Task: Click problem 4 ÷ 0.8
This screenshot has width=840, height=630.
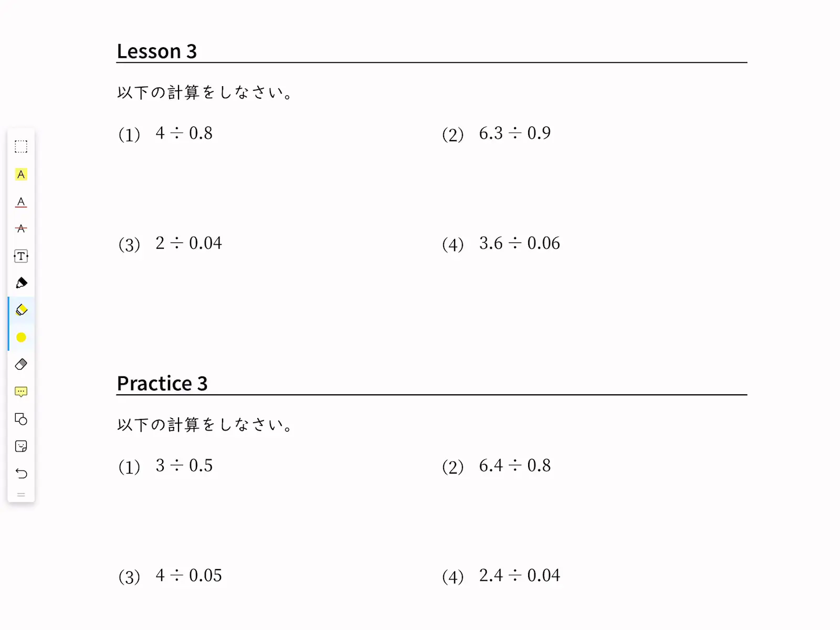Action: pyautogui.click(x=184, y=133)
